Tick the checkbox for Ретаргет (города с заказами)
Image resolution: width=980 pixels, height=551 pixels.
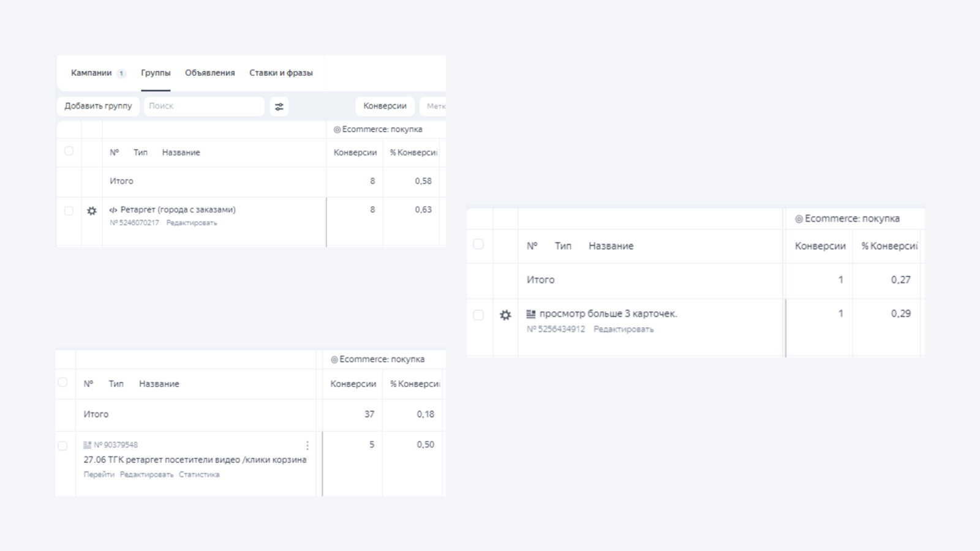point(69,211)
